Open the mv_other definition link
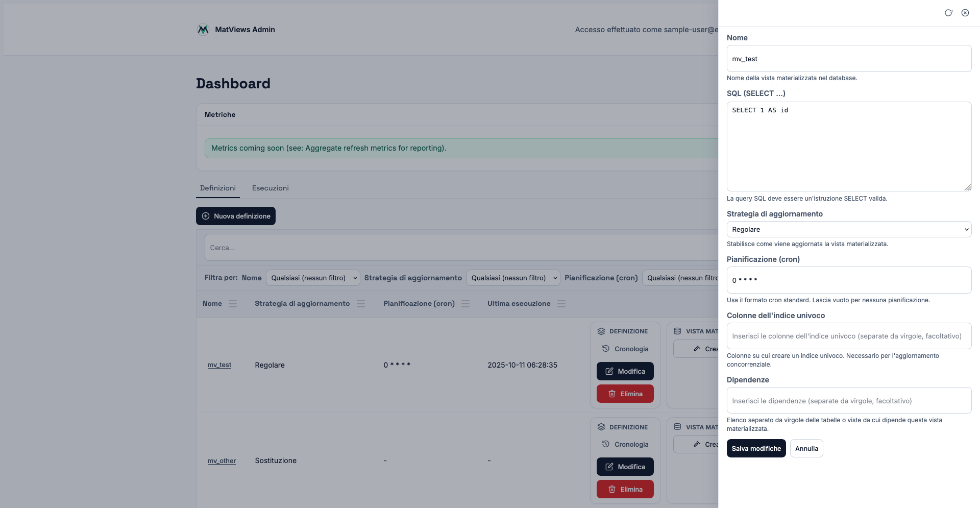 click(222, 461)
